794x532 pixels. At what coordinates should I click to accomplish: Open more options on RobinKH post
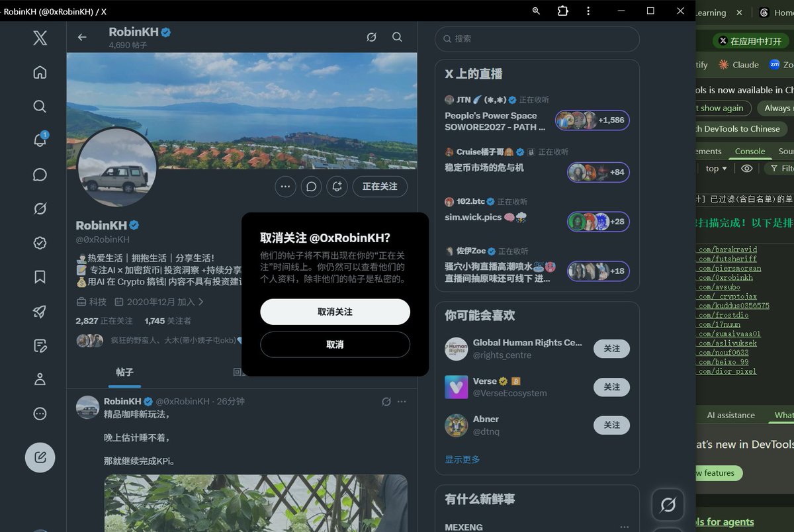pyautogui.click(x=402, y=402)
